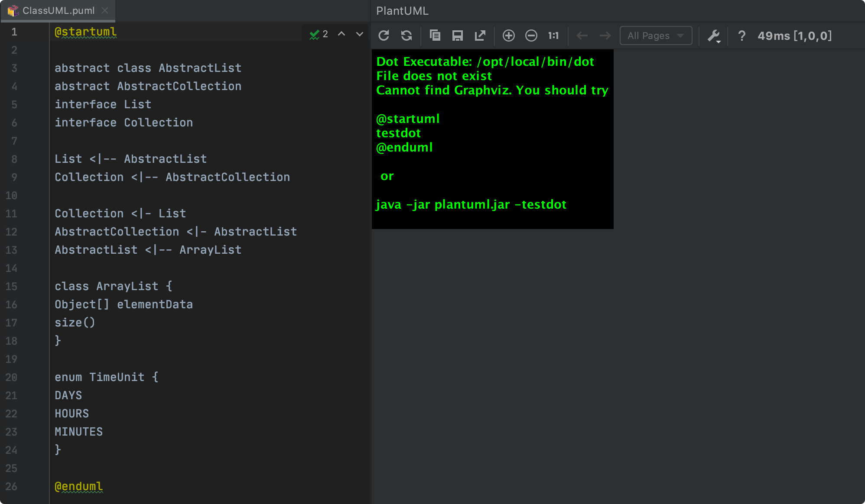
Task: Click the inspections checkmark widget showing 2
Action: tap(319, 34)
